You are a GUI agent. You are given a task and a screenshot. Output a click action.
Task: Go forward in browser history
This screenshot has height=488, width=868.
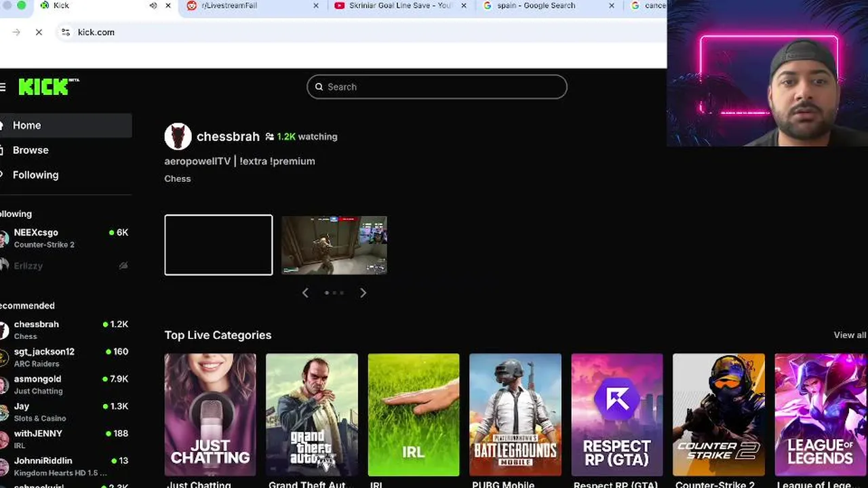(16, 32)
